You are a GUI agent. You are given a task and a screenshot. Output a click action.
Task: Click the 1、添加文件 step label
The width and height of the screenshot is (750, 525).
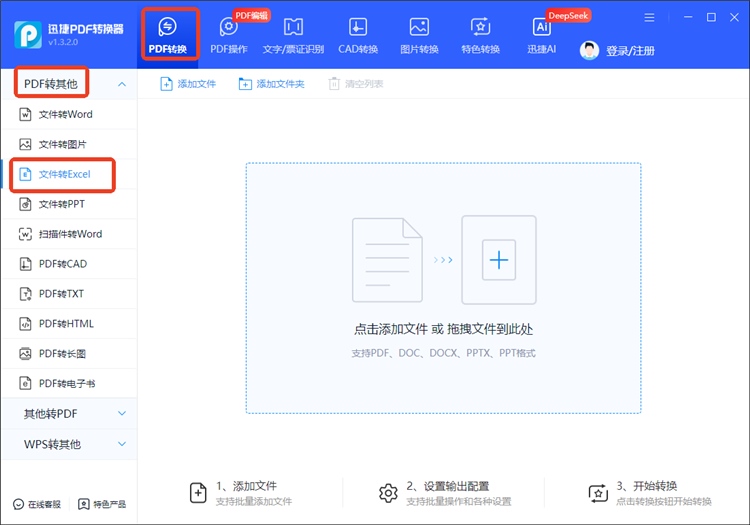246,486
